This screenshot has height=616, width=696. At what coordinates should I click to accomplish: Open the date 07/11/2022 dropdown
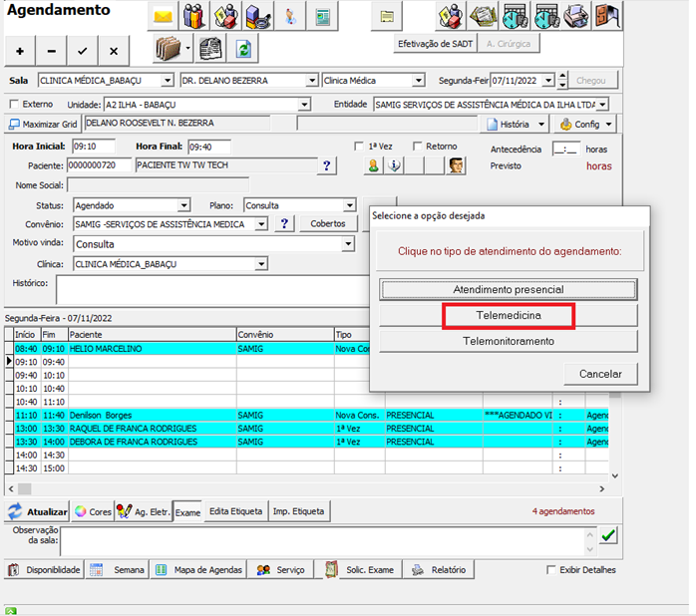point(548,81)
